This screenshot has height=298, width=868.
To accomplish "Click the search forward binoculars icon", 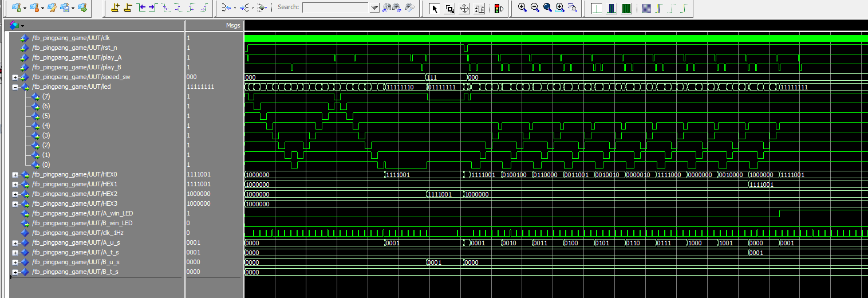I will click(397, 8).
